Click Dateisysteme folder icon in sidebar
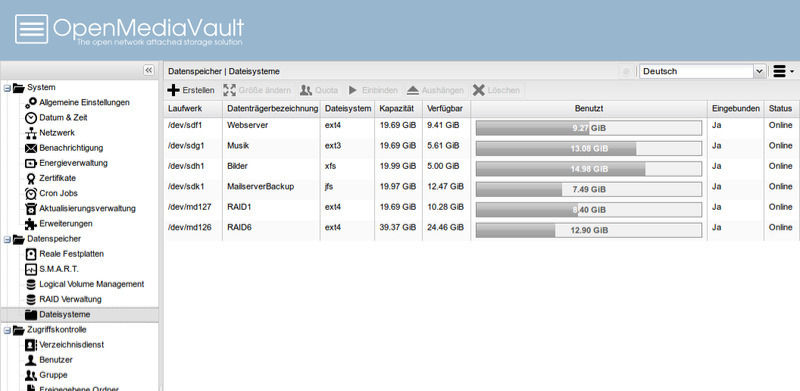This screenshot has height=391, width=800. pyautogui.click(x=31, y=315)
